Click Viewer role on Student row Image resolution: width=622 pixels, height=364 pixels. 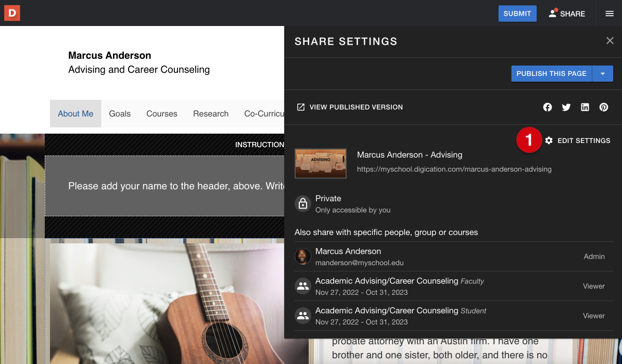click(x=593, y=316)
